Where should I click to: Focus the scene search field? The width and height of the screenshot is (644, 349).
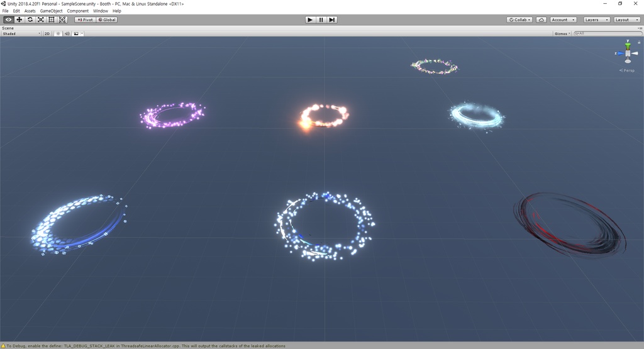pyautogui.click(x=608, y=33)
